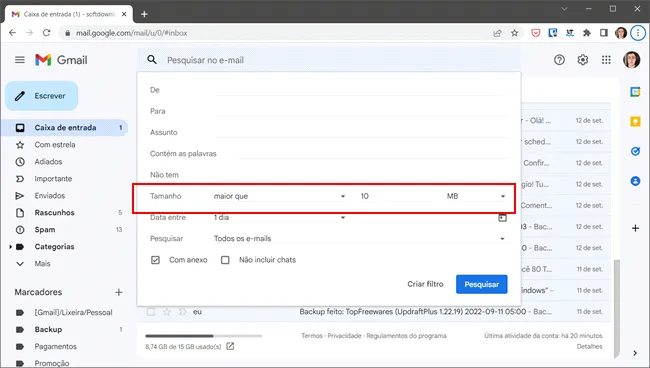
Task: Open the Detalhes account activity link
Action: pos(589,346)
